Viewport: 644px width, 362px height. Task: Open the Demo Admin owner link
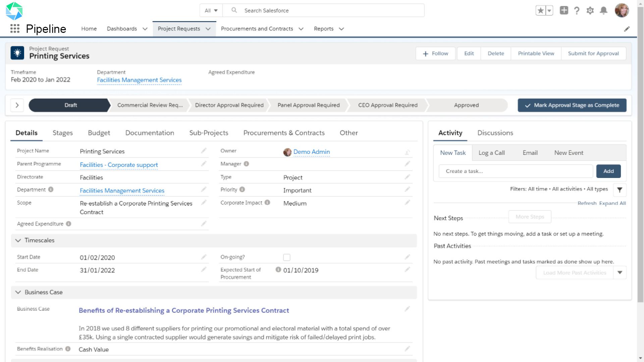(x=312, y=152)
